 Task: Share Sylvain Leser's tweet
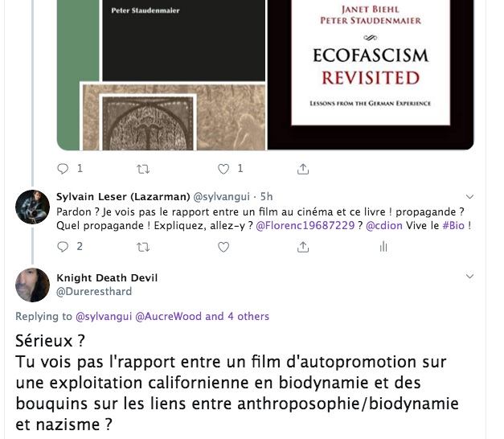pos(303,247)
